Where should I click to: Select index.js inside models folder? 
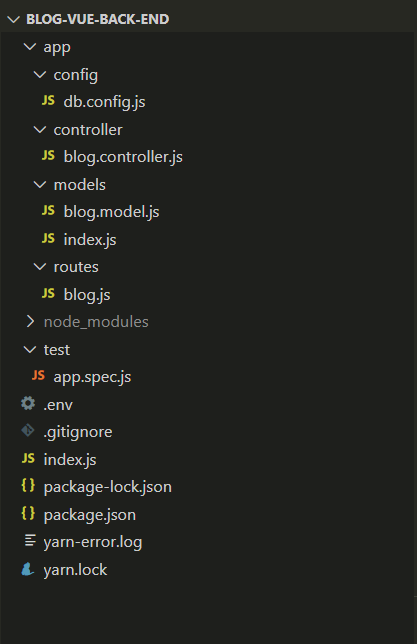90,239
